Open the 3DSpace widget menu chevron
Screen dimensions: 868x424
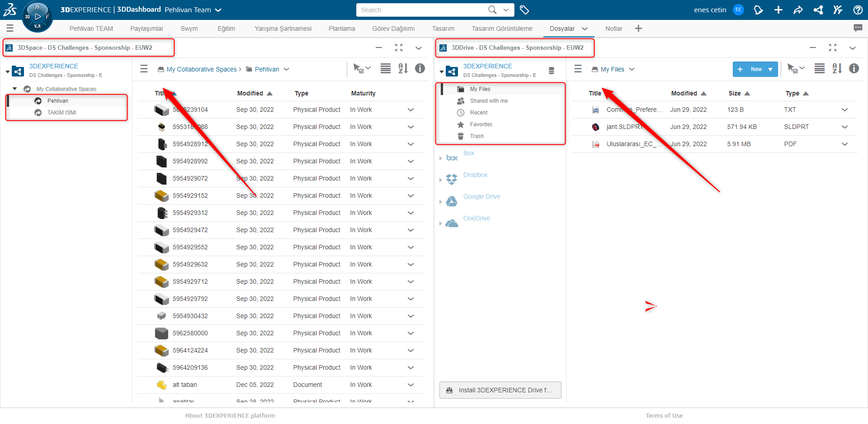click(419, 48)
